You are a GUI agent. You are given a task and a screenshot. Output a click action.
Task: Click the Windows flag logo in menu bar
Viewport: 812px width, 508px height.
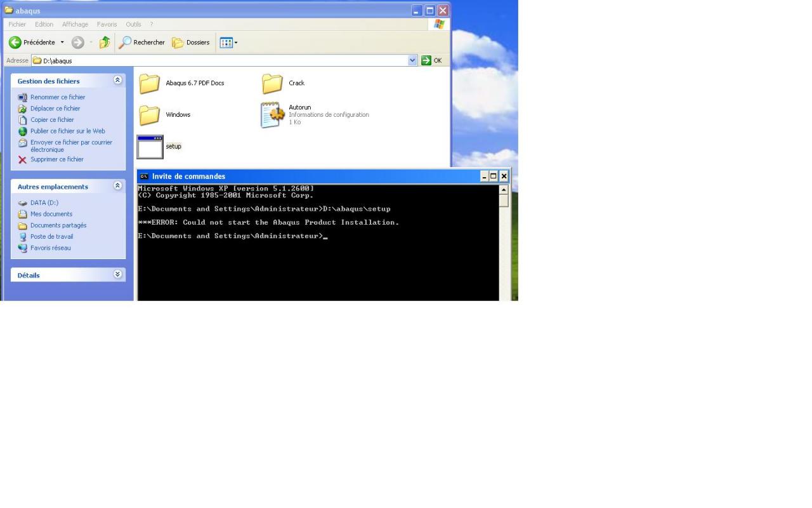coord(439,24)
